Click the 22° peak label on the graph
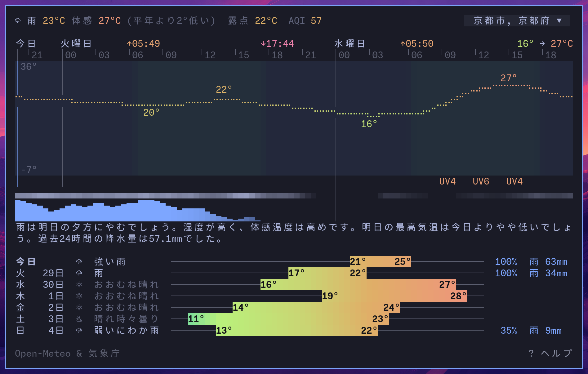 pyautogui.click(x=224, y=90)
